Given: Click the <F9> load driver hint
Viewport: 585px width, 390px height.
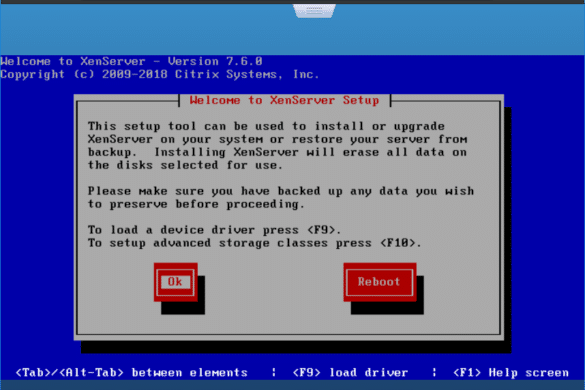Looking at the screenshot, I should [x=350, y=372].
